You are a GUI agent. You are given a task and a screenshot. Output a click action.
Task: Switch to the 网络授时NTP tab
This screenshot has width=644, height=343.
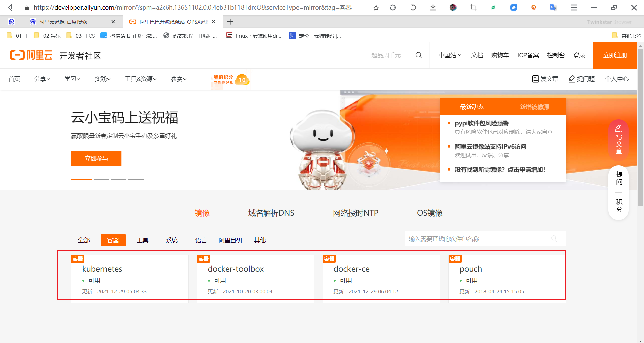pyautogui.click(x=356, y=213)
